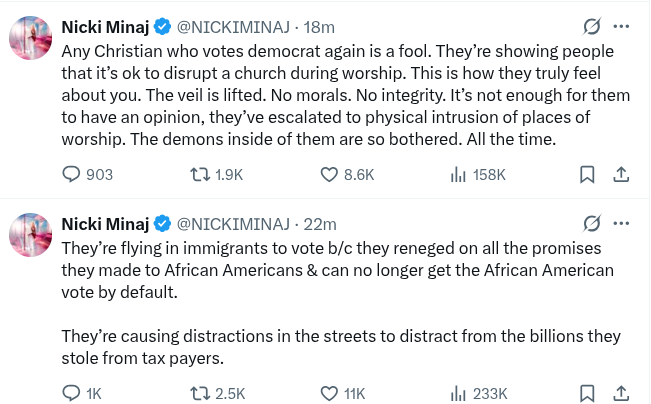Screen dimensions: 651x404
Task: Like the tweet with 8.6K likes
Action: click(x=330, y=175)
